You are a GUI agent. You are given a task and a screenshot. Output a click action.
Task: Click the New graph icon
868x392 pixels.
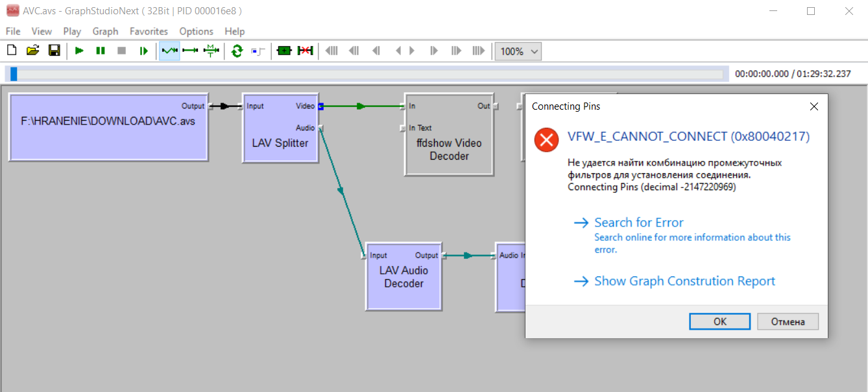pyautogui.click(x=11, y=51)
